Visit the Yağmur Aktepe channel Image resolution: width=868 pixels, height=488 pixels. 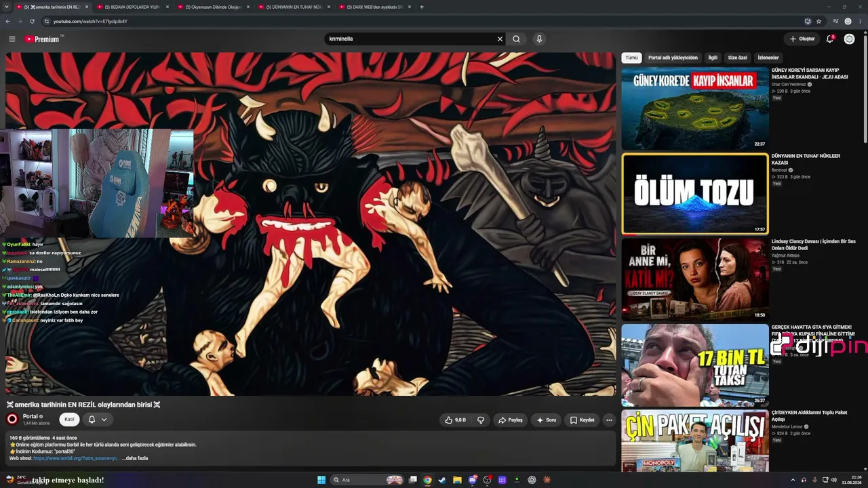tap(785, 256)
